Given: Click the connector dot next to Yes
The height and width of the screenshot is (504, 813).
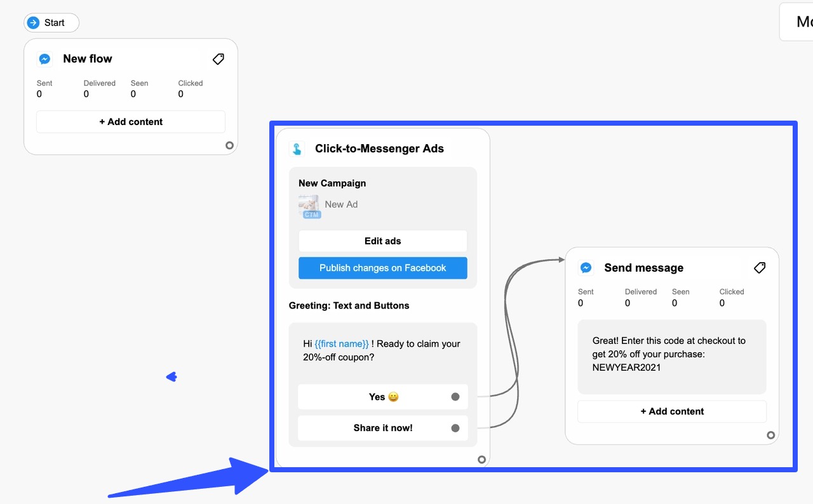Looking at the screenshot, I should (x=455, y=396).
